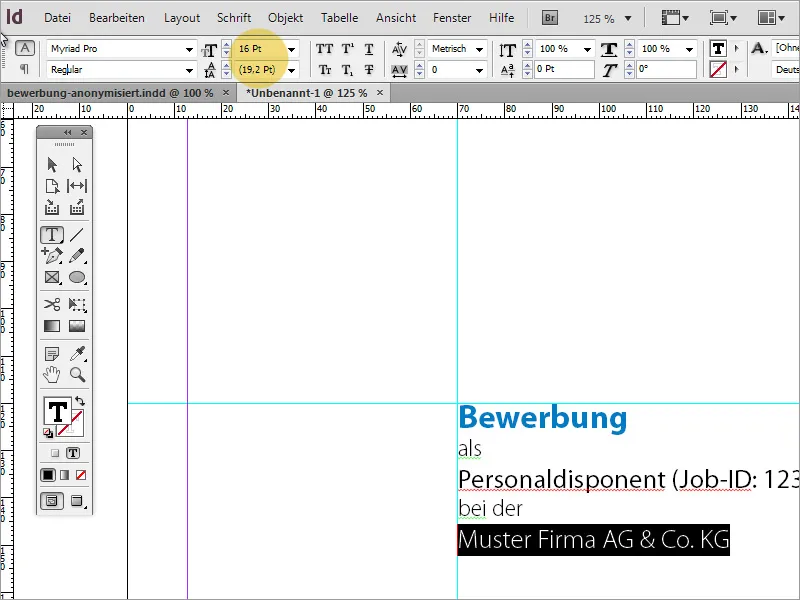The height and width of the screenshot is (600, 800).
Task: Open the Tabelle menu
Action: pos(339,17)
